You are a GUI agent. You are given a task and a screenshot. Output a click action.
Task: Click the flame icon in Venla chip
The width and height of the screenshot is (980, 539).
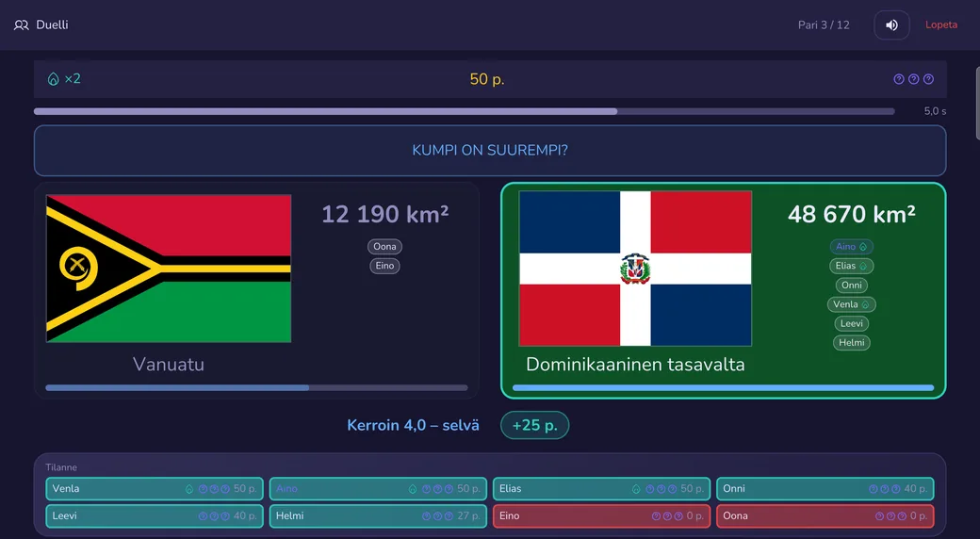click(x=866, y=305)
